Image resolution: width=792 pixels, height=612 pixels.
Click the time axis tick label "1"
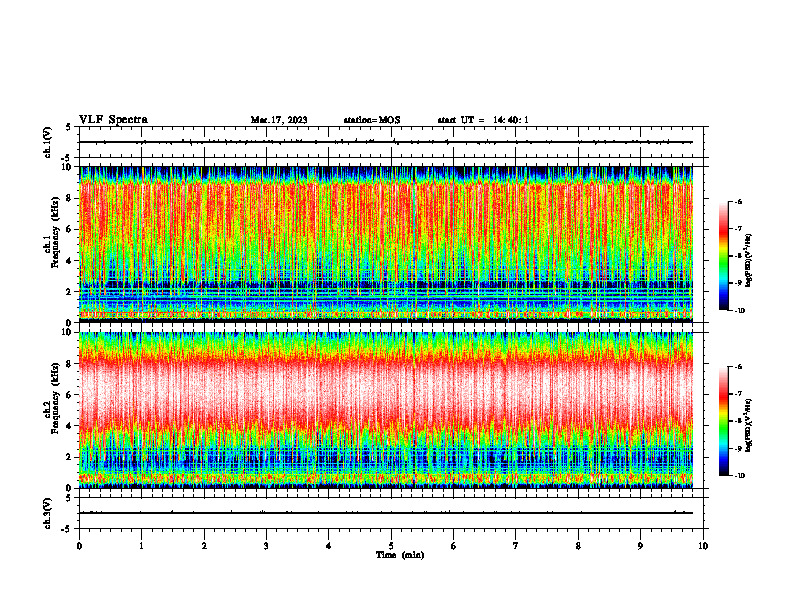pyautogui.click(x=141, y=546)
